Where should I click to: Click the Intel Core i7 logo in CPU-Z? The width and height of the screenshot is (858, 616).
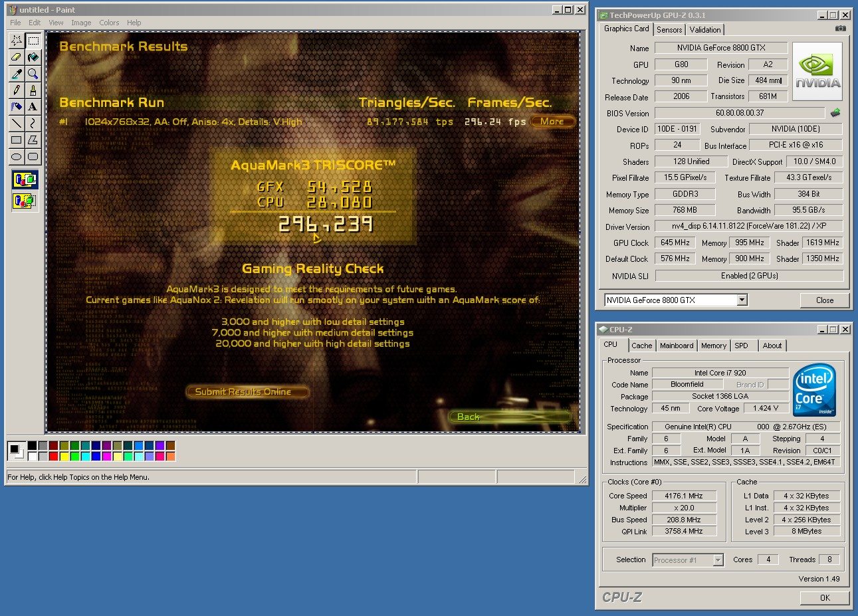pos(814,390)
